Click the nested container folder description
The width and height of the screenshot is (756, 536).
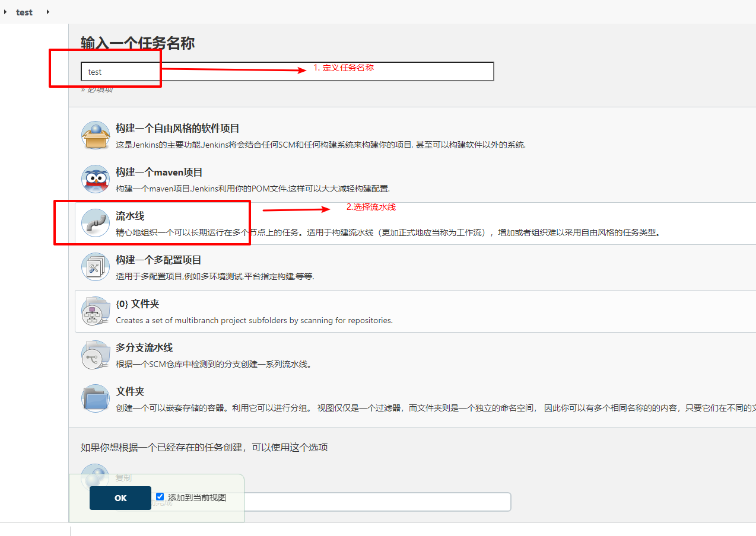click(436, 408)
